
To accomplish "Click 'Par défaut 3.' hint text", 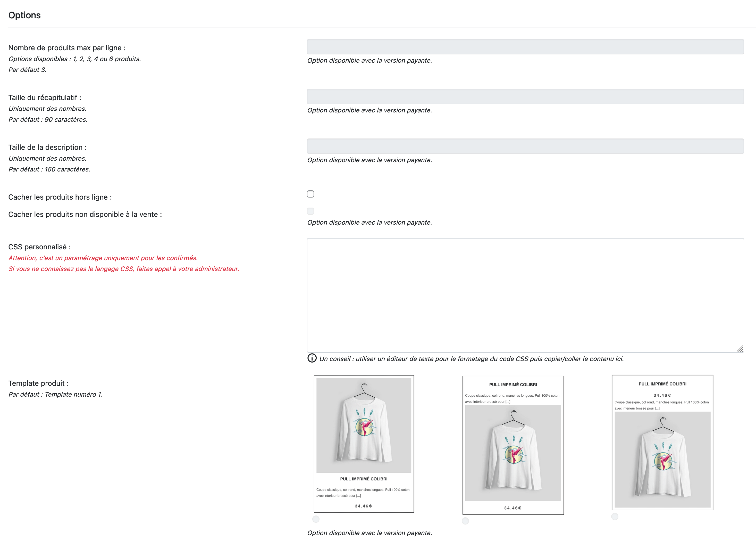I will click(x=27, y=70).
